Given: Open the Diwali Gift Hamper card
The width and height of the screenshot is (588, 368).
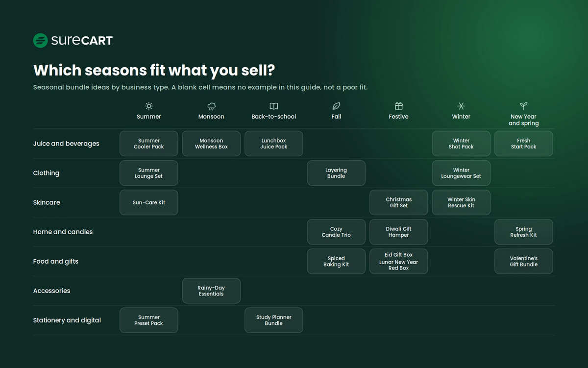Looking at the screenshot, I should (x=399, y=232).
